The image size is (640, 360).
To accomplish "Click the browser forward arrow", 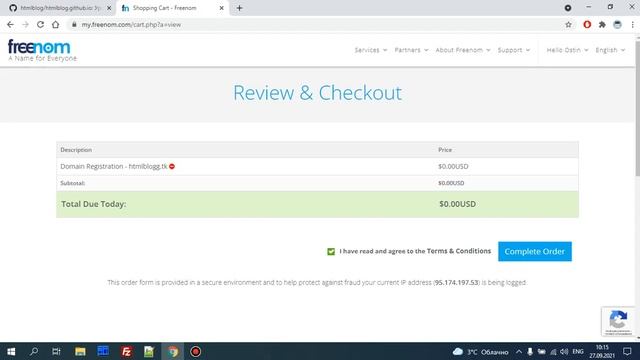I will click(25, 24).
